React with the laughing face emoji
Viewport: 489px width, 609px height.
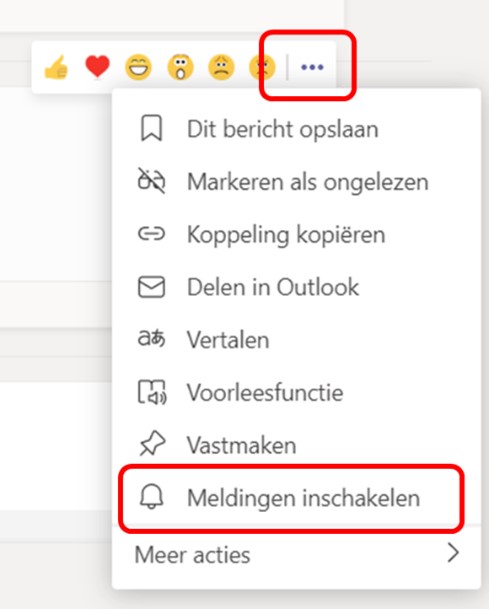(139, 67)
